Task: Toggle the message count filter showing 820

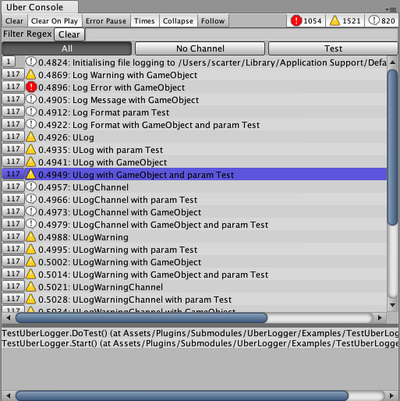Action: (382, 21)
